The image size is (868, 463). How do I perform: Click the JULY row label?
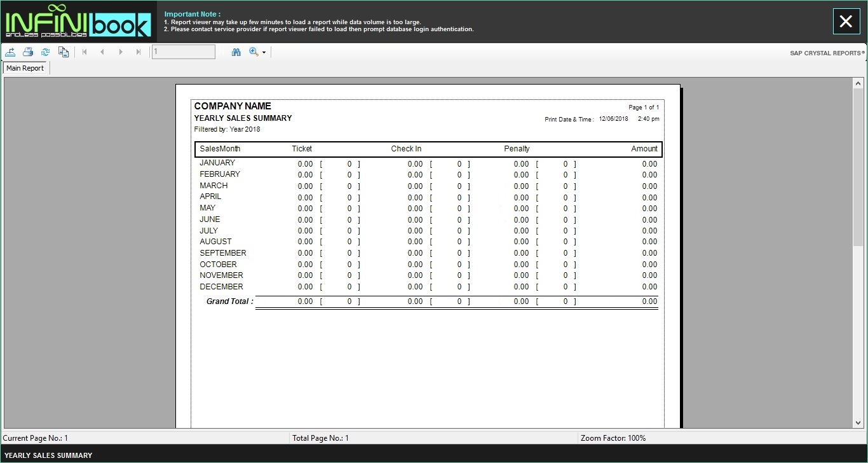point(208,231)
